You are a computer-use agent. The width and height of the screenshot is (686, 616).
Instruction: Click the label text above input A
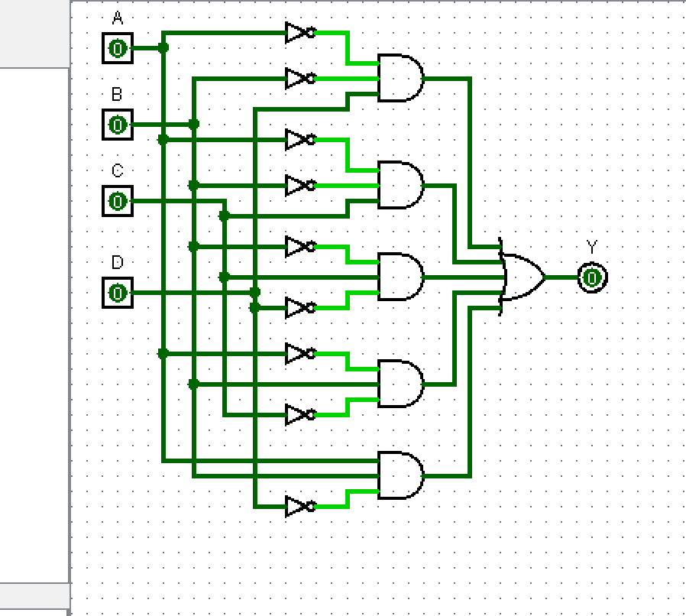pos(118,18)
